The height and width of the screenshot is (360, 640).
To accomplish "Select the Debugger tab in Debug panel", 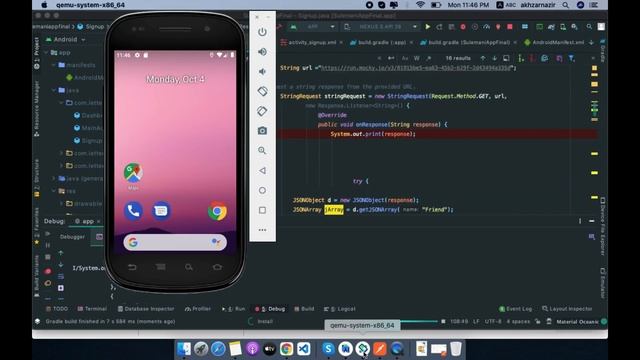I will 72,237.
